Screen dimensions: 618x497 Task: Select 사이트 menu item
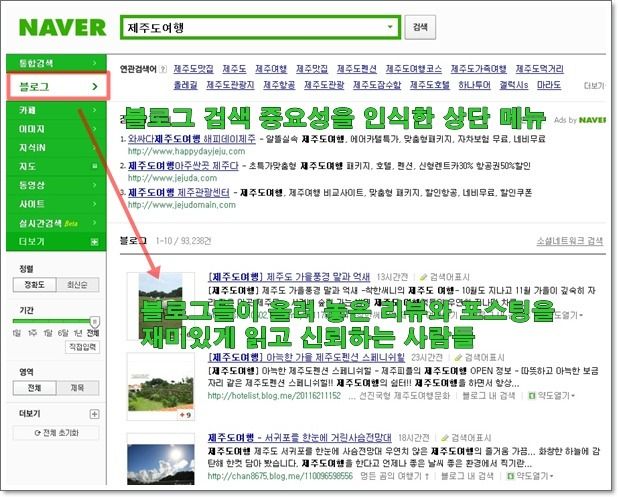(x=56, y=204)
